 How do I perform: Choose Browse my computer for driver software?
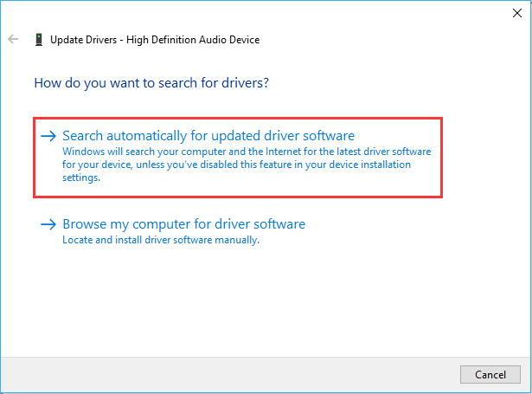[183, 224]
